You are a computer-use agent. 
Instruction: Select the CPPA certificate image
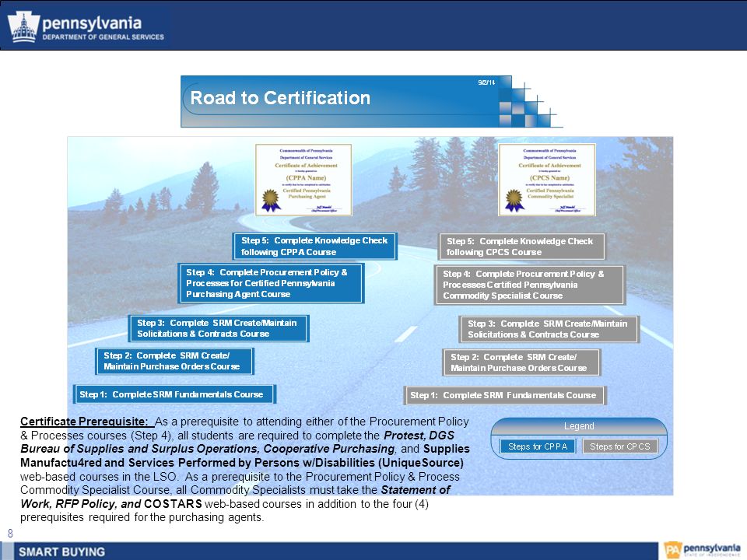click(303, 180)
